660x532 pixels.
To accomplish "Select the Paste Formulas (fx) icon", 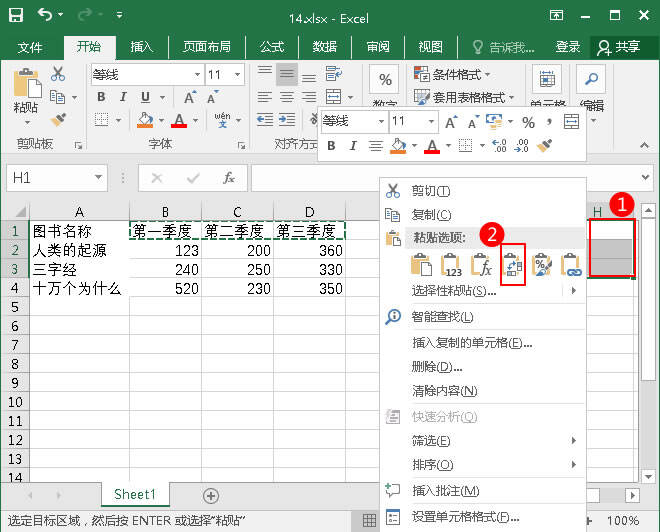I will [x=481, y=265].
